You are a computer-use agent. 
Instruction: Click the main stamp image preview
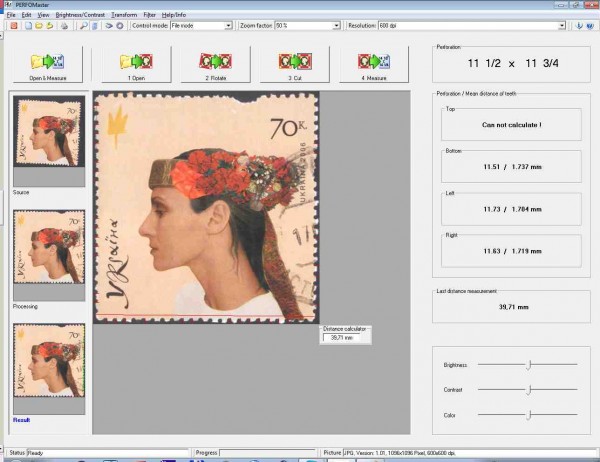[206, 207]
